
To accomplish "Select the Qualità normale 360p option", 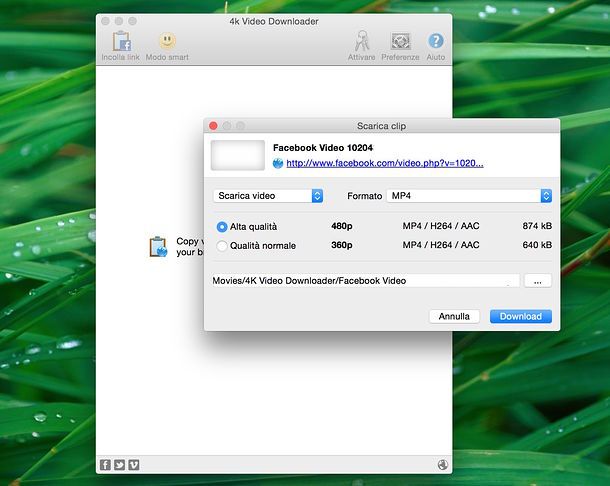I will pyautogui.click(x=222, y=245).
